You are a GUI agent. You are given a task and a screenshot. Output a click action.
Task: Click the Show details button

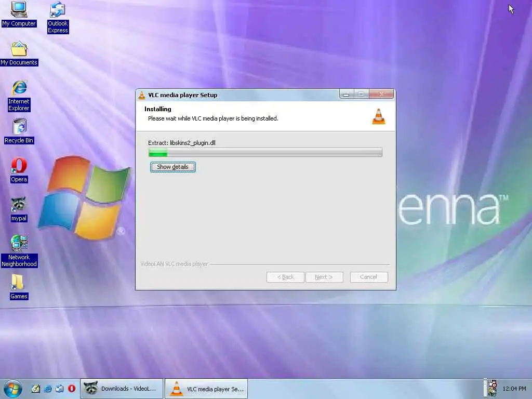(172, 167)
